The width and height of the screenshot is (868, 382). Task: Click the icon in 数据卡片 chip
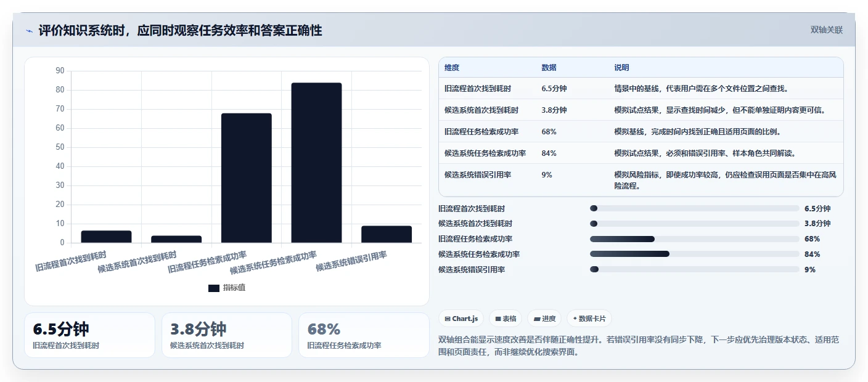point(575,319)
